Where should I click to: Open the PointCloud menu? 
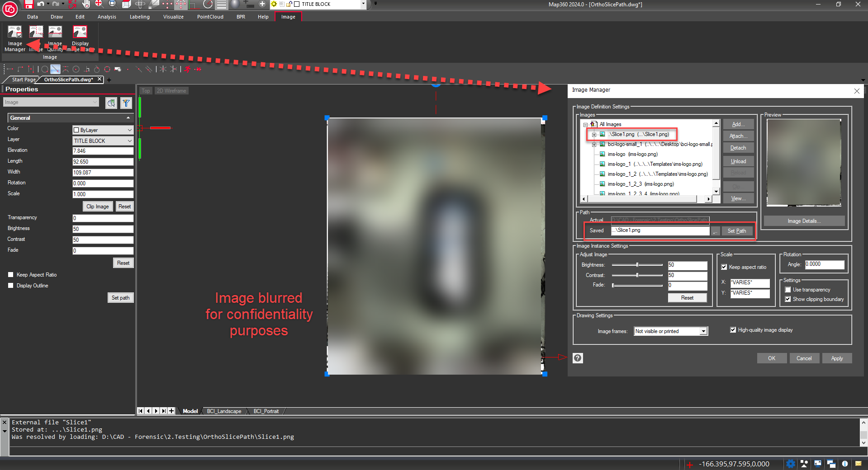coord(210,17)
